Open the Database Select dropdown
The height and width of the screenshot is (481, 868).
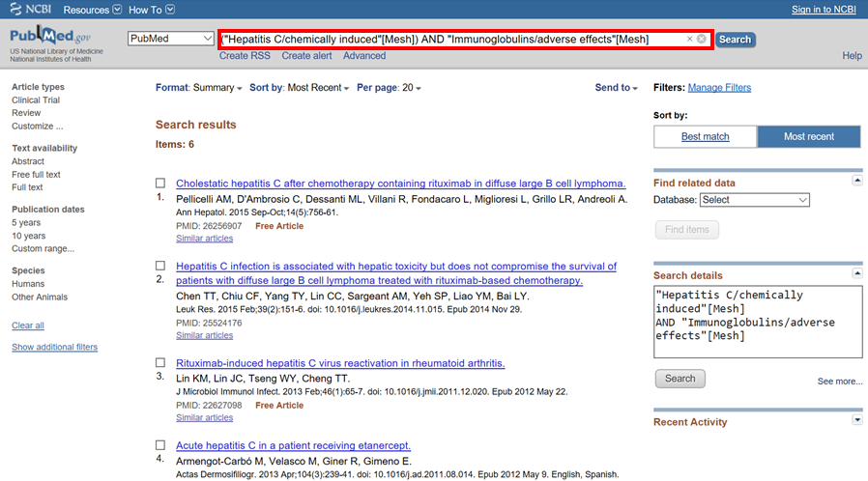click(755, 200)
